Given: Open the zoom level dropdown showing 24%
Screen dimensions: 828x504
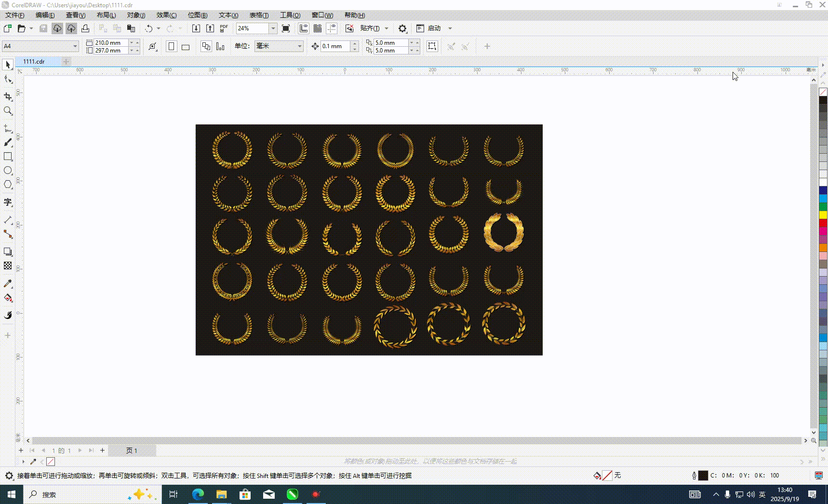Looking at the screenshot, I should point(273,28).
